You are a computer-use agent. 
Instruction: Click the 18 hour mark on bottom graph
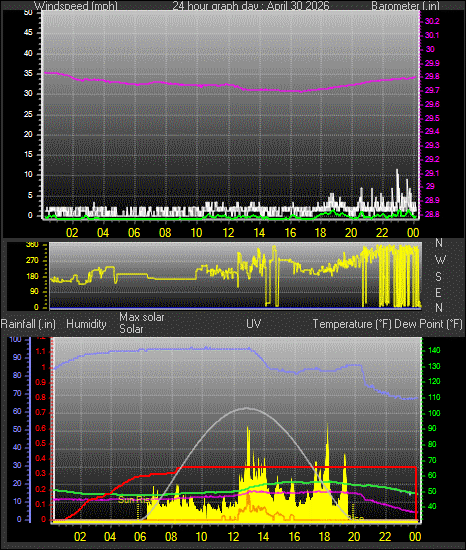click(324, 536)
